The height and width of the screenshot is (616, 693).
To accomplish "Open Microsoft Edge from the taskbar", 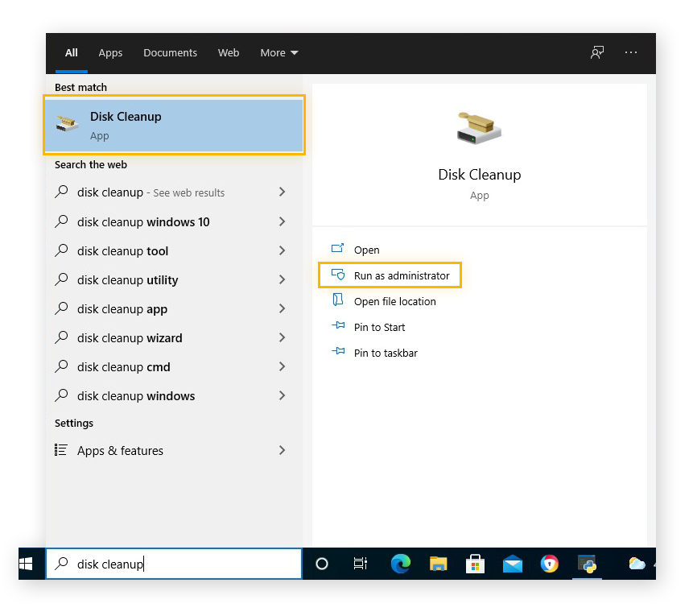I will (400, 564).
